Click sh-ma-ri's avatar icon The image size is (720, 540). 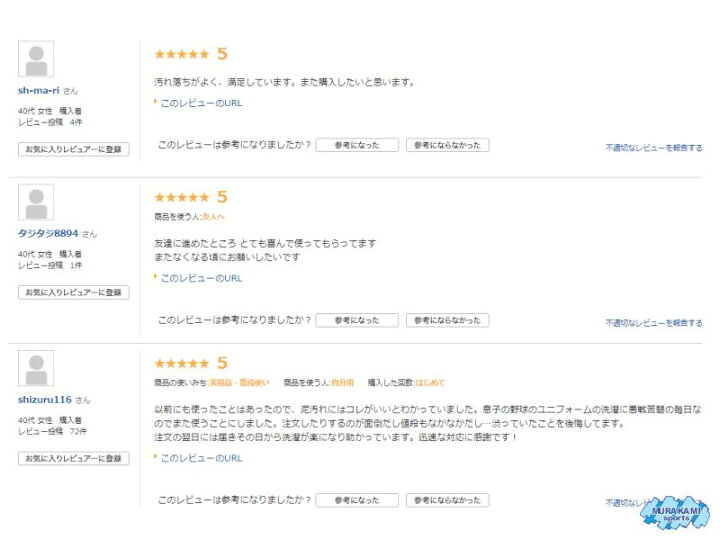(36, 59)
